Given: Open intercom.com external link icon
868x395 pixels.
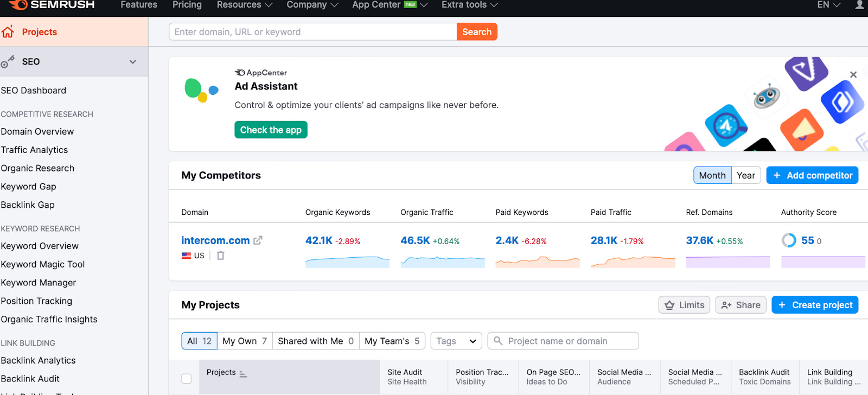Looking at the screenshot, I should pos(258,240).
